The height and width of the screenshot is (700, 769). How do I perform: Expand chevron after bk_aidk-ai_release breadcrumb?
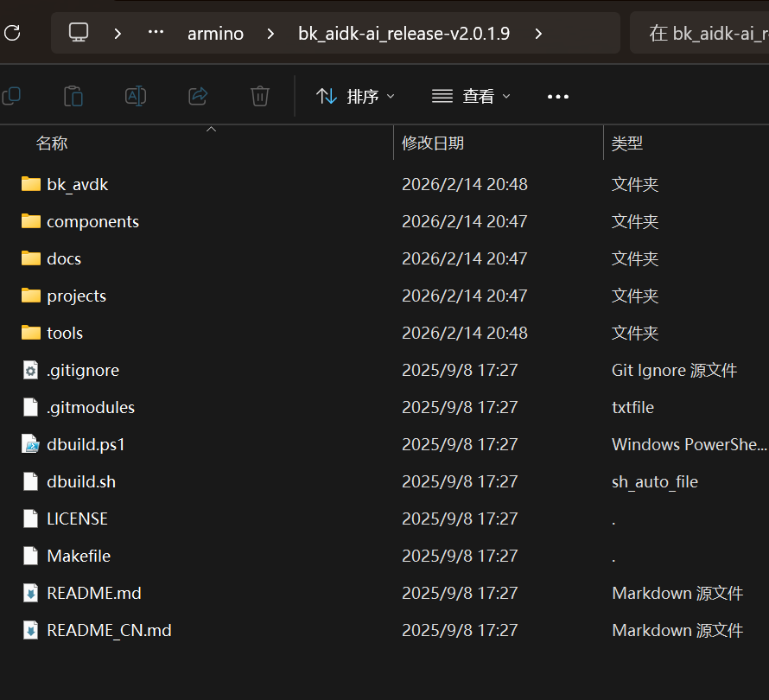[x=538, y=34]
